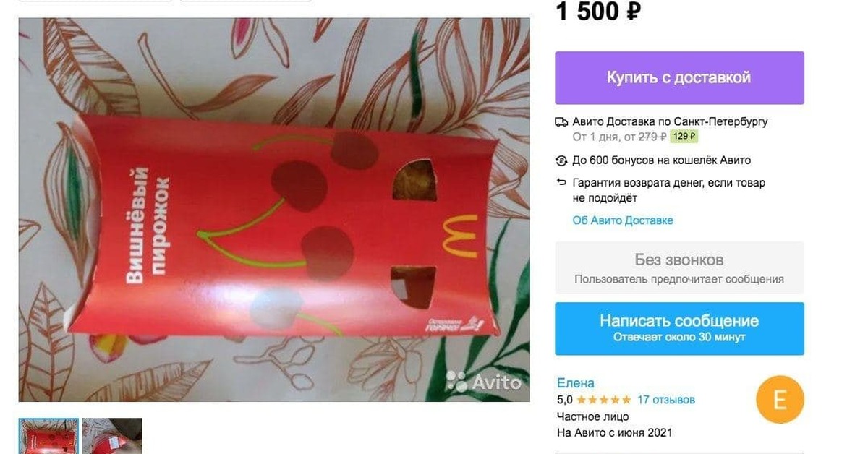The width and height of the screenshot is (868, 454).
Task: Click the "Без звонков" gray button
Action: click(x=679, y=267)
